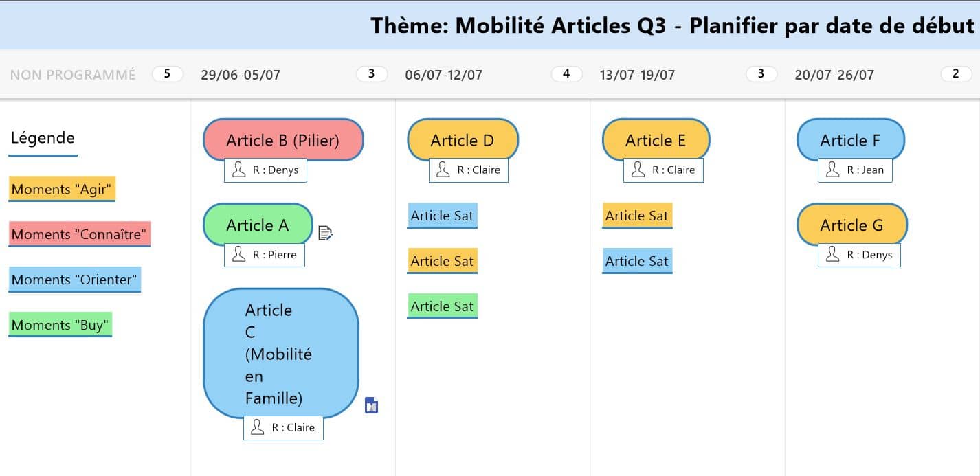Open the attachment icon beside Article C
980x476 pixels.
[371, 406]
